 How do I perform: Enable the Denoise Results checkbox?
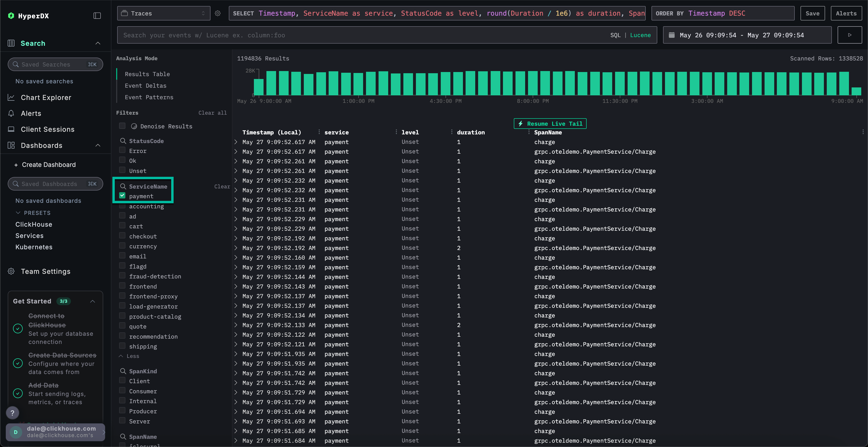(122, 126)
